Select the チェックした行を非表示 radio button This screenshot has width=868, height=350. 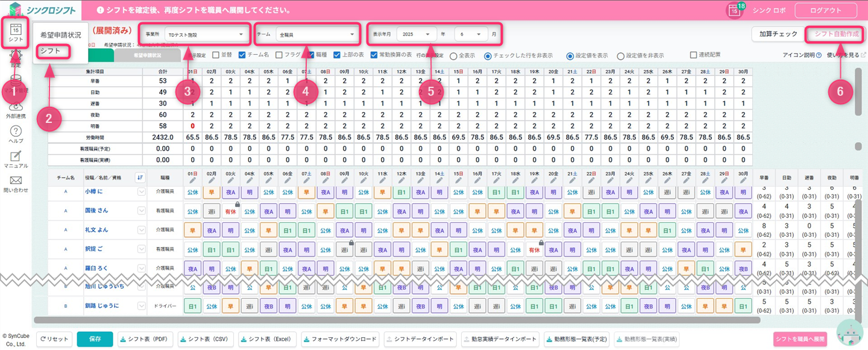click(488, 55)
